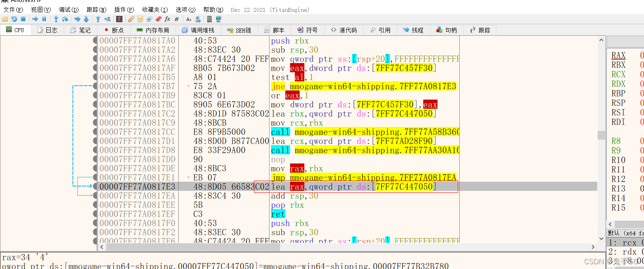Stop debugging with the square icon
Image resolution: width=644 pixels, height=269 pixels.
23,19
